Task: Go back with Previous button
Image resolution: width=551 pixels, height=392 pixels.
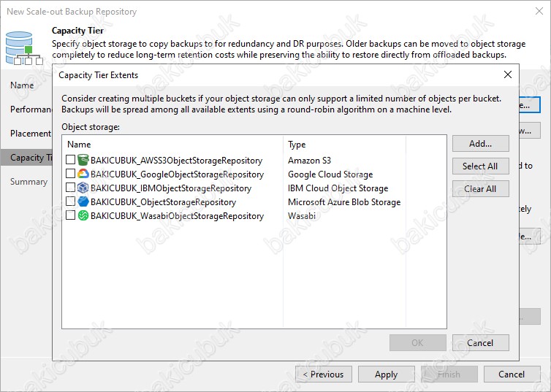Action: point(324,374)
